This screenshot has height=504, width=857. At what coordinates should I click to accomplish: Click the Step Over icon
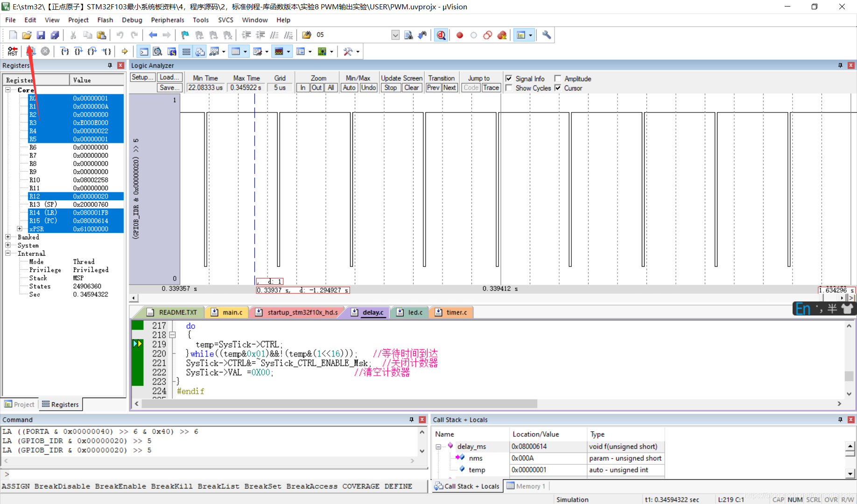(x=78, y=51)
